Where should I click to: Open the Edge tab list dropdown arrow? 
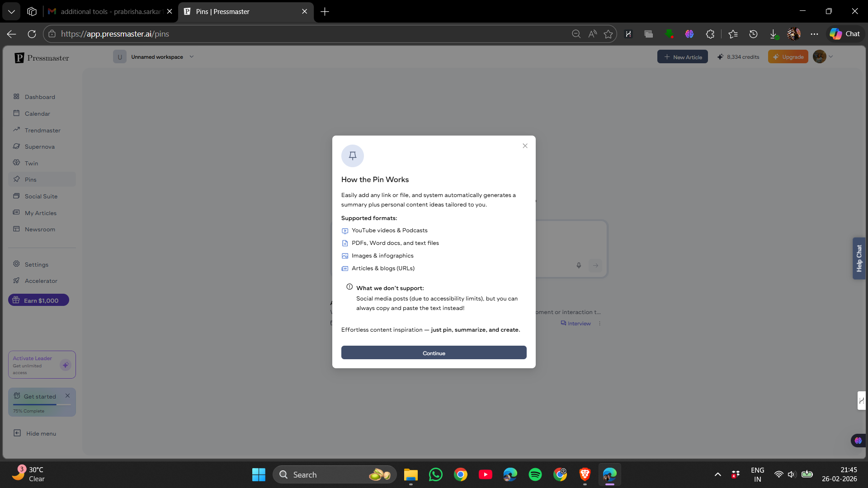[x=11, y=11]
